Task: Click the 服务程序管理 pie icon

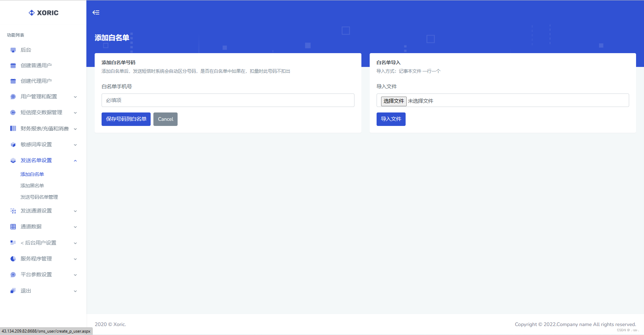Action: point(13,259)
